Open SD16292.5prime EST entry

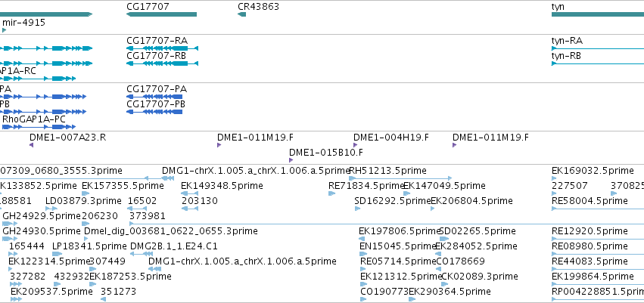click(x=393, y=201)
